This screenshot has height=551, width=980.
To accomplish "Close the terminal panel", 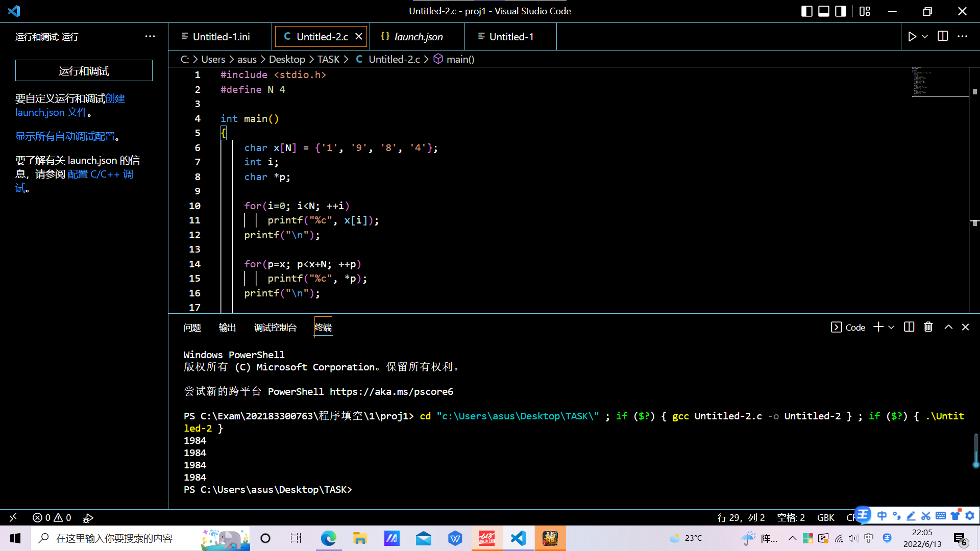I will pyautogui.click(x=965, y=327).
